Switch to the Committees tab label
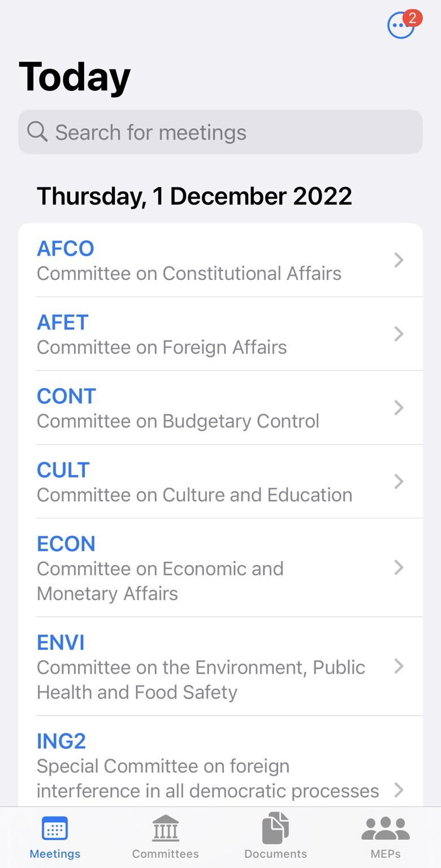 click(x=165, y=853)
